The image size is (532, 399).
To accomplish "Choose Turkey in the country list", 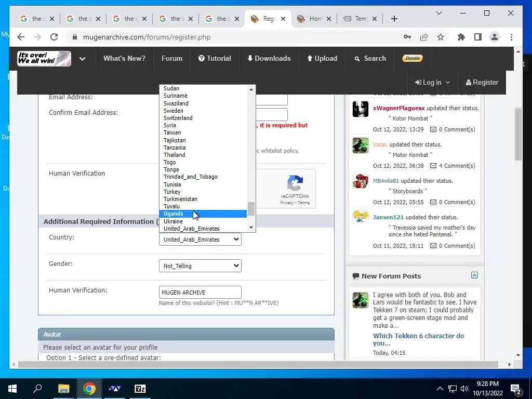I will [203, 192].
